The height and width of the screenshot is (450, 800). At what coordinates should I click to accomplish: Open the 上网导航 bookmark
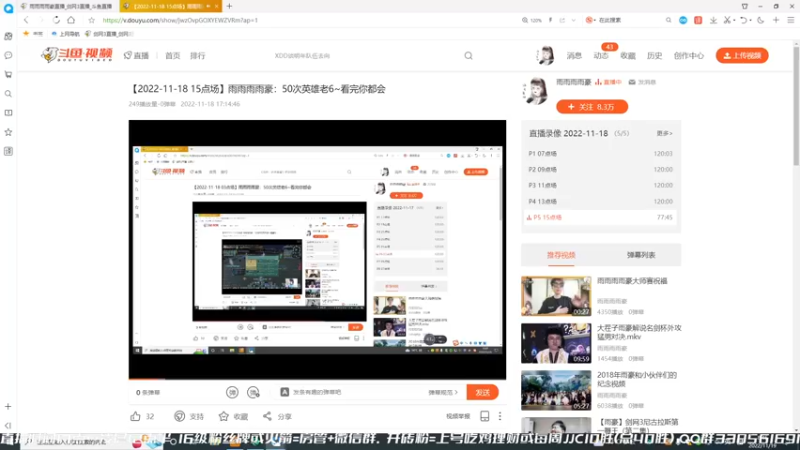[66, 34]
